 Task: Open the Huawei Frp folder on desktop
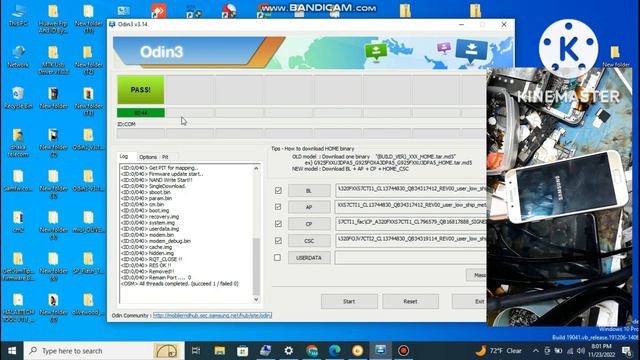(x=53, y=18)
